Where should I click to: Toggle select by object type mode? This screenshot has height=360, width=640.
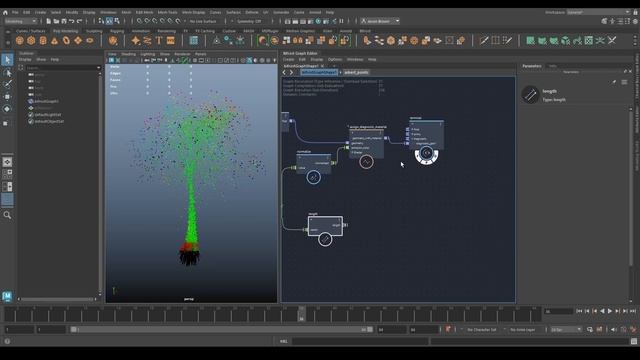pos(109,21)
